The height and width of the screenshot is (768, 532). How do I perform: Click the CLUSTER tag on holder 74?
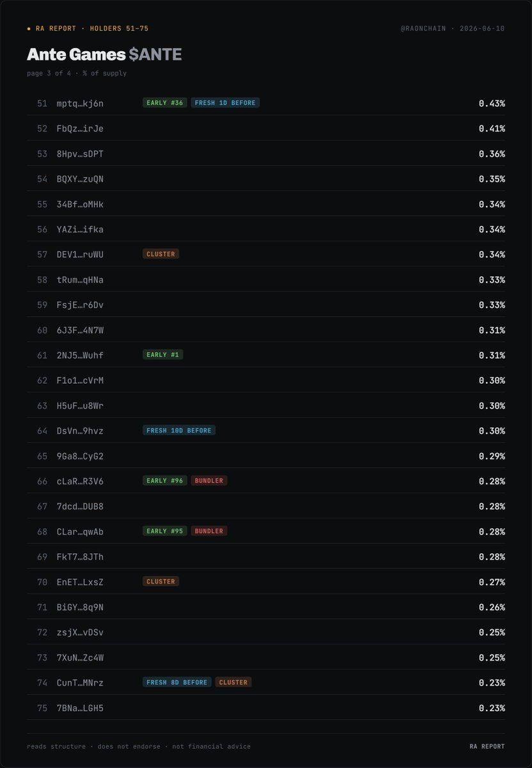pos(233,682)
